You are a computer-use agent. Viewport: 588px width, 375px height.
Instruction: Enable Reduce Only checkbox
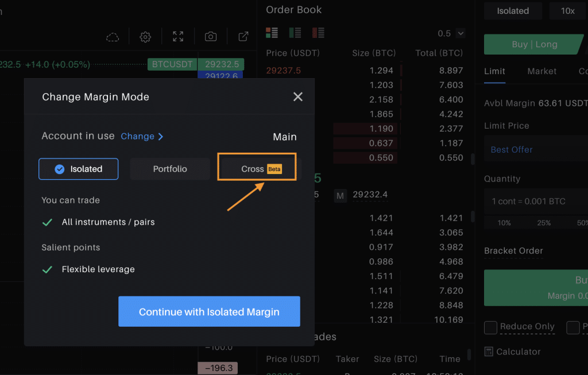[x=490, y=327]
